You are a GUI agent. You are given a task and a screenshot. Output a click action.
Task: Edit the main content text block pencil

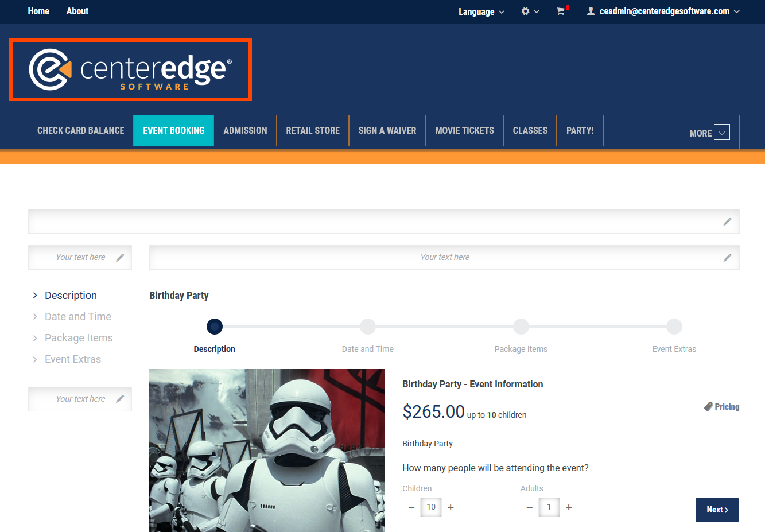point(727,258)
